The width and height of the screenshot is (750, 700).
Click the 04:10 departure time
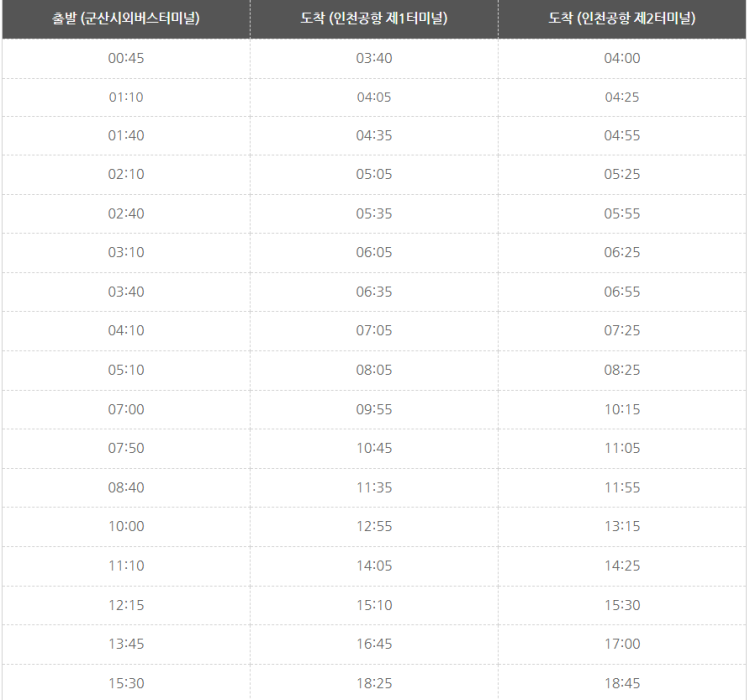point(126,330)
